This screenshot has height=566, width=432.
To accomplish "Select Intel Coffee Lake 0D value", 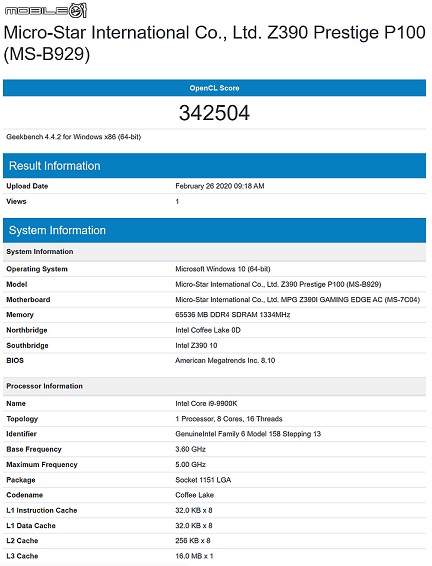I will coord(208,330).
